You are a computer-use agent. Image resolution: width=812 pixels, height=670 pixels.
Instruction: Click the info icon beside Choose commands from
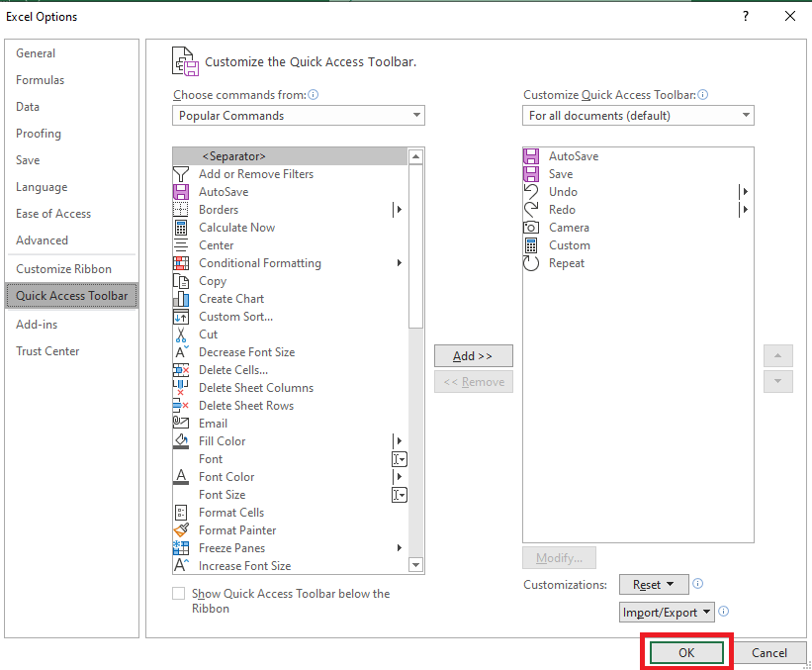point(314,95)
